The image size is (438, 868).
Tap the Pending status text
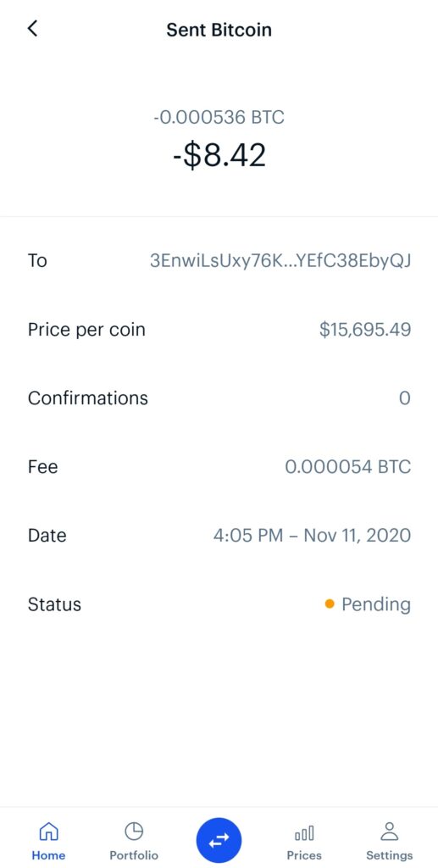[376, 604]
